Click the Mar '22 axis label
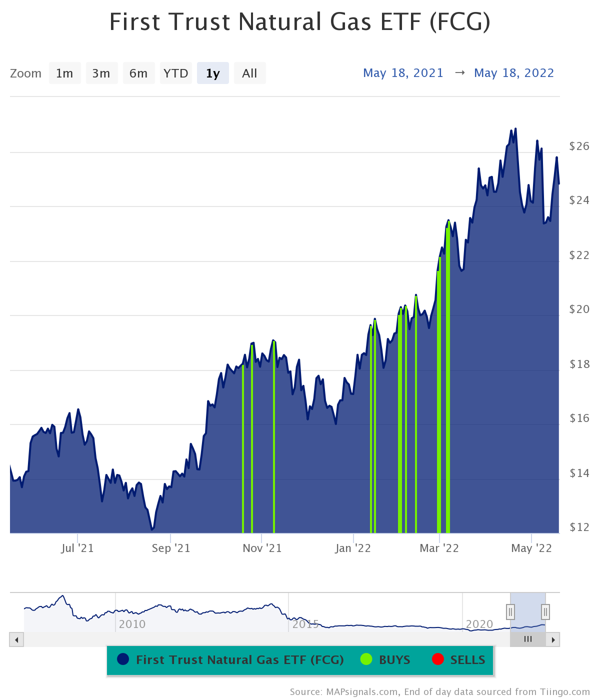 tap(439, 548)
